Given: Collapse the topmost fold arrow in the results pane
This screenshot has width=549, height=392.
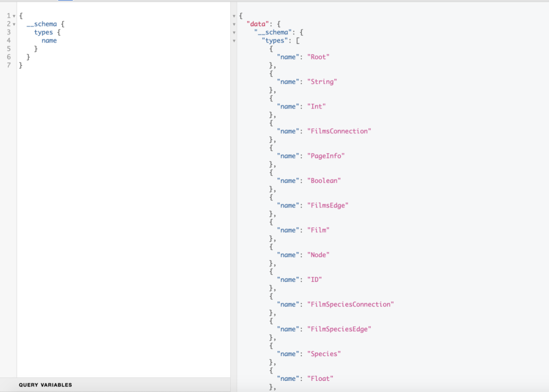Looking at the screenshot, I should click(x=234, y=16).
